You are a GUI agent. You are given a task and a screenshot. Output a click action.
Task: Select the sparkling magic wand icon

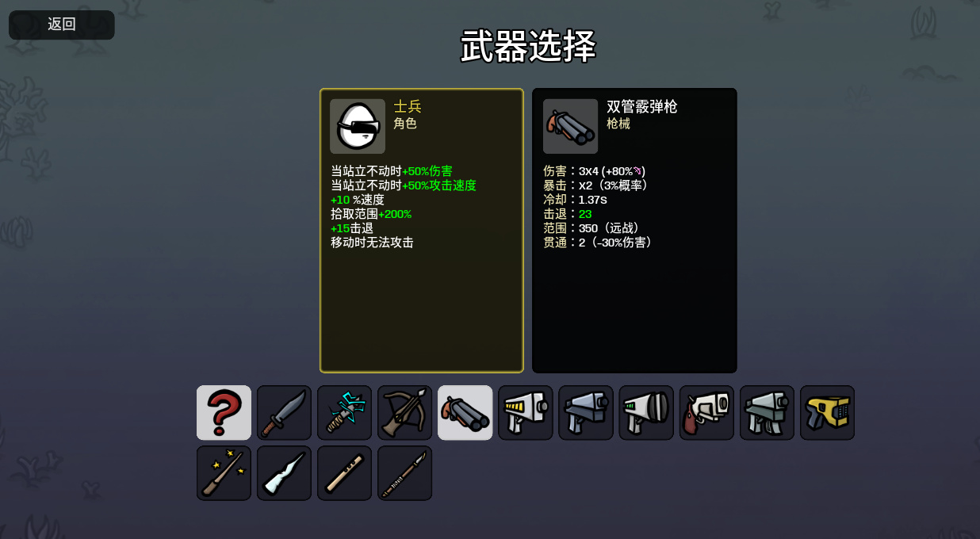click(x=224, y=473)
